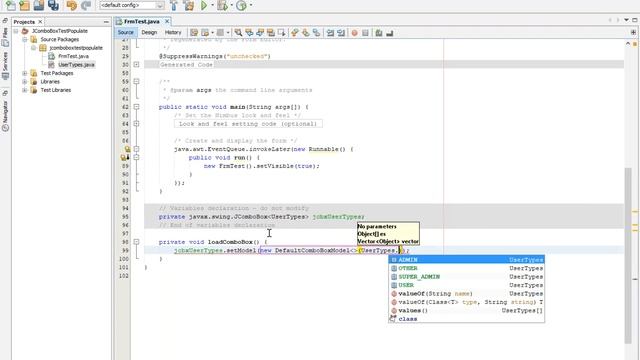Screen dimensions: 640x360
Task: Click the Find Previous Occurrence icon
Action: (x=249, y=33)
